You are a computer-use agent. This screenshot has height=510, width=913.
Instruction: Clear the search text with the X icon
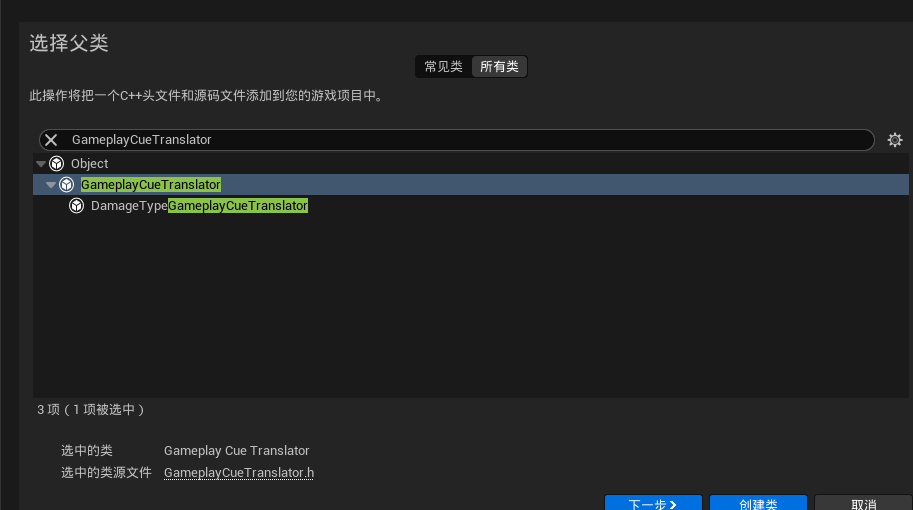(x=51, y=140)
